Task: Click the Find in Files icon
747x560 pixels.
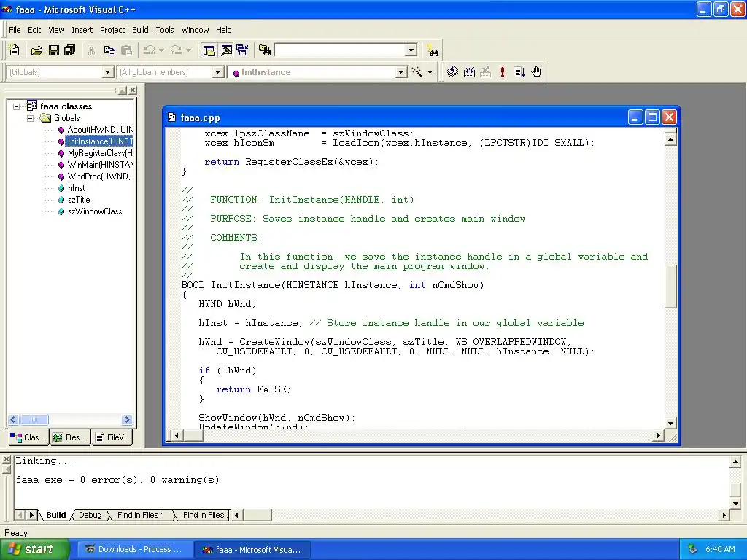Action: [x=264, y=50]
